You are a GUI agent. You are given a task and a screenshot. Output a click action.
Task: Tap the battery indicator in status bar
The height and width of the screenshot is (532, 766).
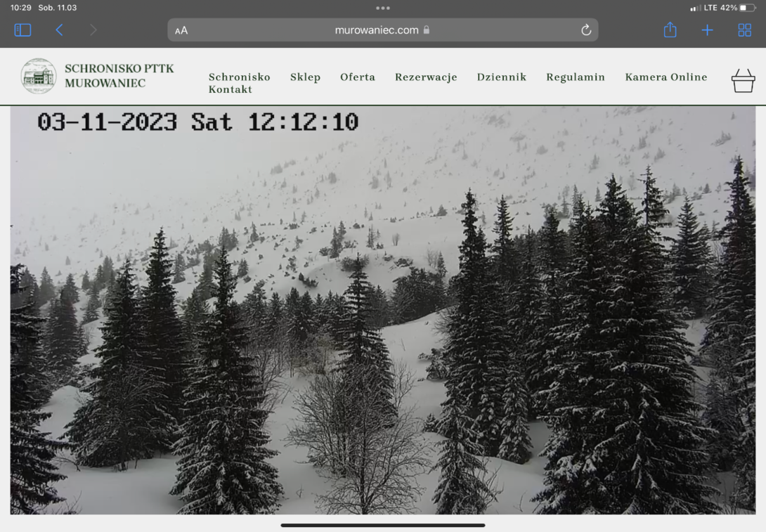click(748, 8)
